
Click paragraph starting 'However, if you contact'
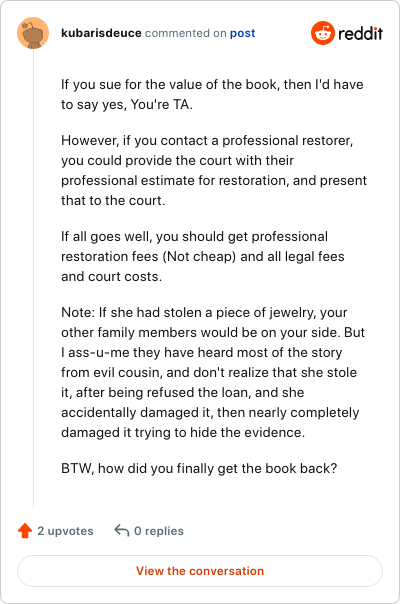214,170
